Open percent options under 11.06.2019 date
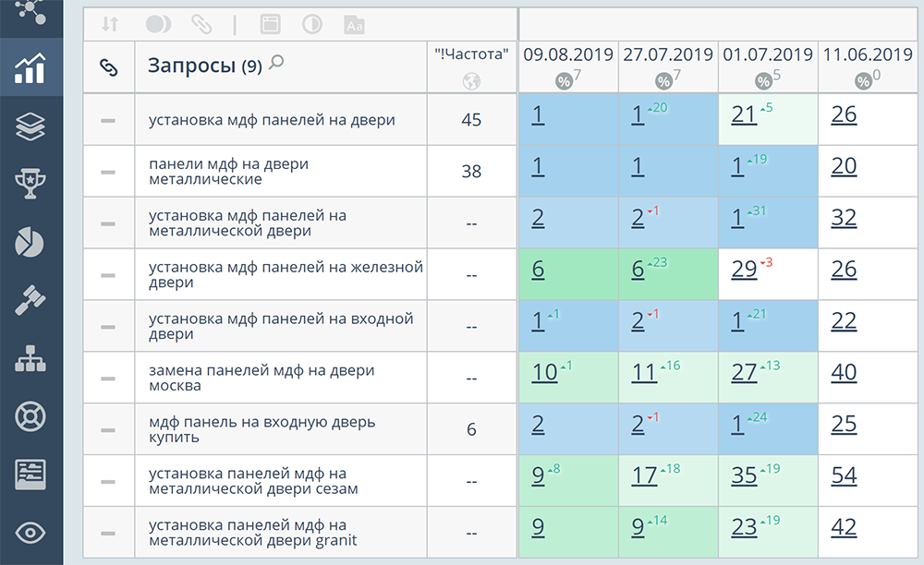The height and width of the screenshot is (565, 924). click(864, 80)
